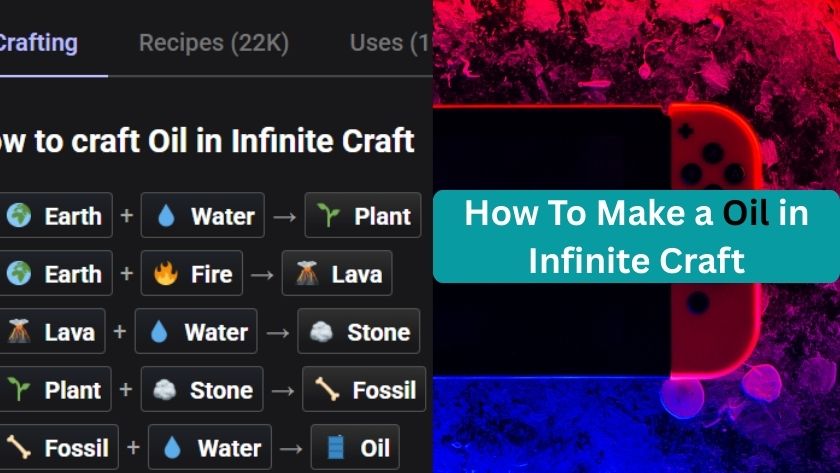Click the Plant result chip in first row

pyautogui.click(x=363, y=215)
